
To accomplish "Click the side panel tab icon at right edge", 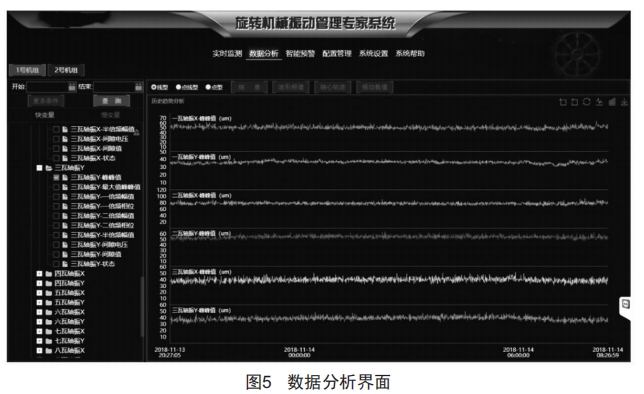I will [625, 304].
